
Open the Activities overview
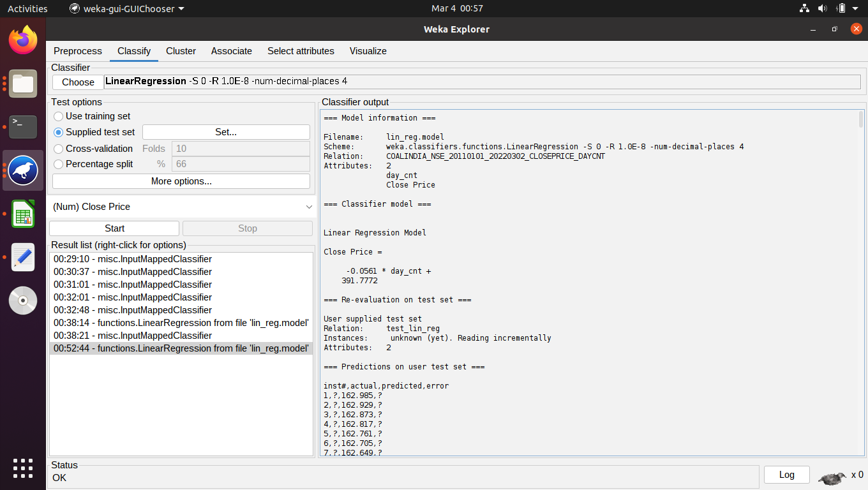tap(27, 8)
